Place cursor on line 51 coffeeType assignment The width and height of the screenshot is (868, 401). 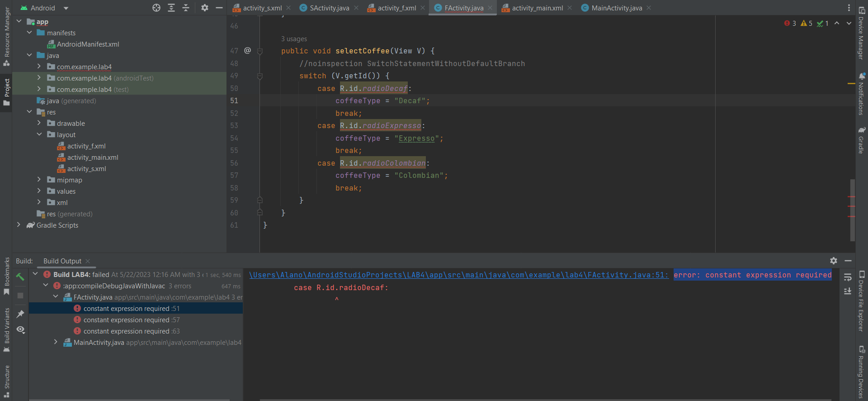(x=382, y=100)
